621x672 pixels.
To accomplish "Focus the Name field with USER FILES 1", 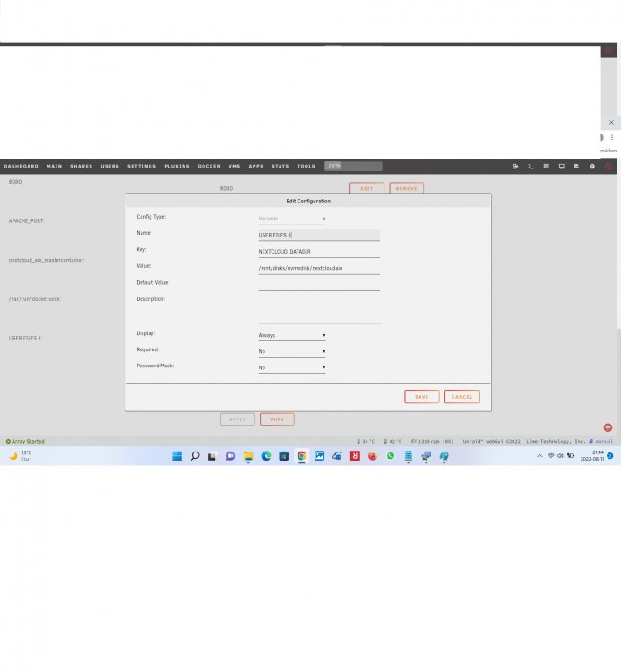I will 319,235.
